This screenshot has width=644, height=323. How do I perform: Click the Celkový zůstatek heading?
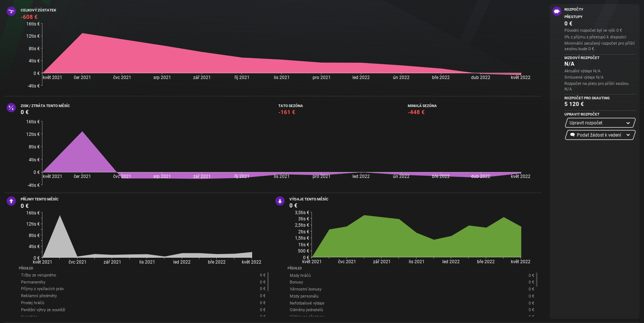click(x=38, y=10)
